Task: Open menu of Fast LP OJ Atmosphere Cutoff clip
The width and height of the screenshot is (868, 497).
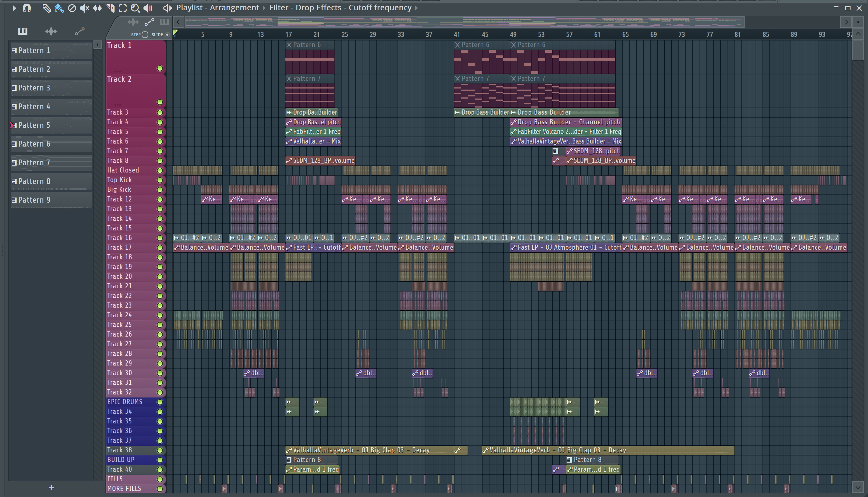Action: click(x=513, y=248)
